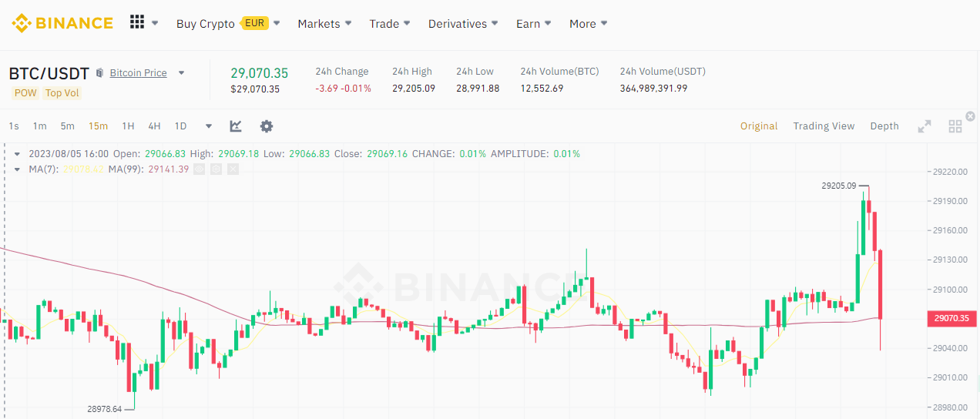Click the 28978.64 low marker on chart
Viewport: 980px width, 419px height.
pos(105,409)
